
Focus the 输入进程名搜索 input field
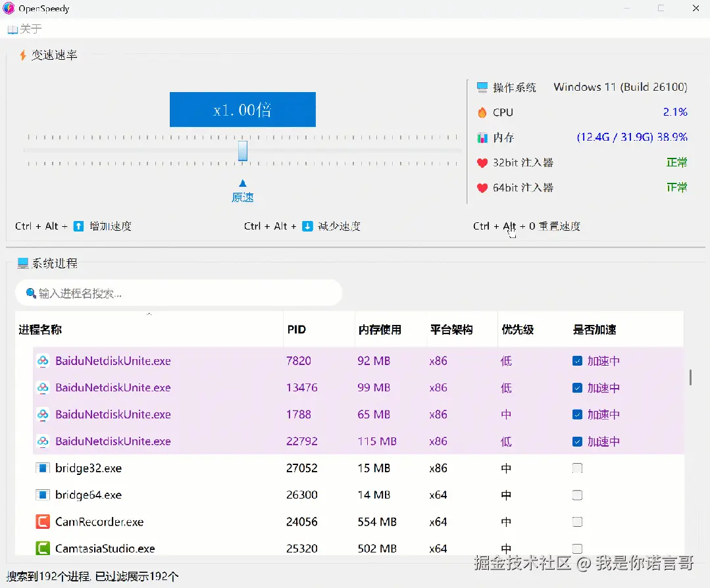point(178,293)
